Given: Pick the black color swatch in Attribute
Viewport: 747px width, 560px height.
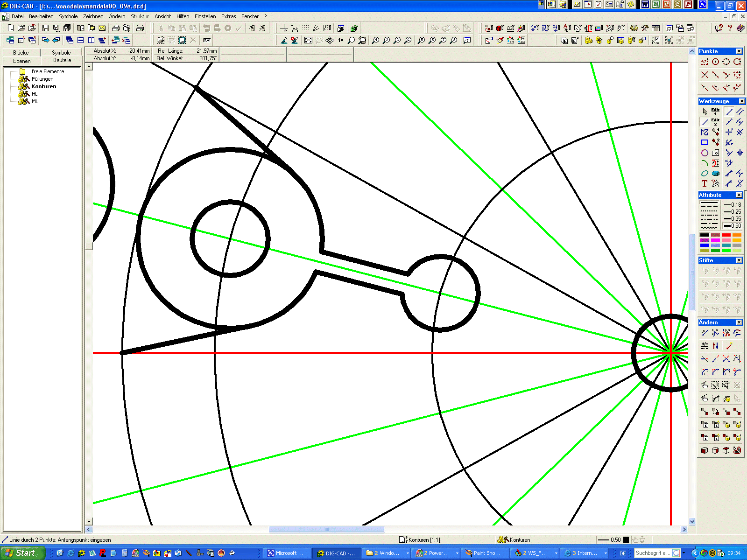Looking at the screenshot, I should pyautogui.click(x=705, y=235).
